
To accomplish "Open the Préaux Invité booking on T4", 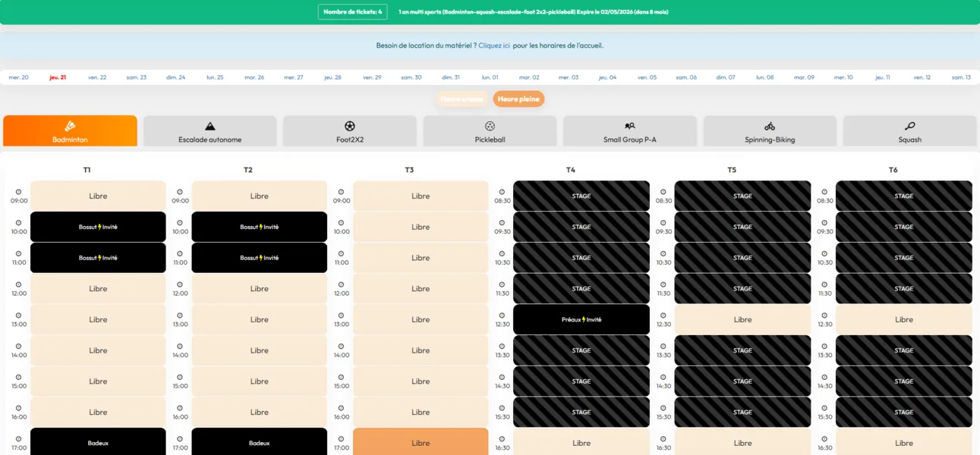I will 581,319.
